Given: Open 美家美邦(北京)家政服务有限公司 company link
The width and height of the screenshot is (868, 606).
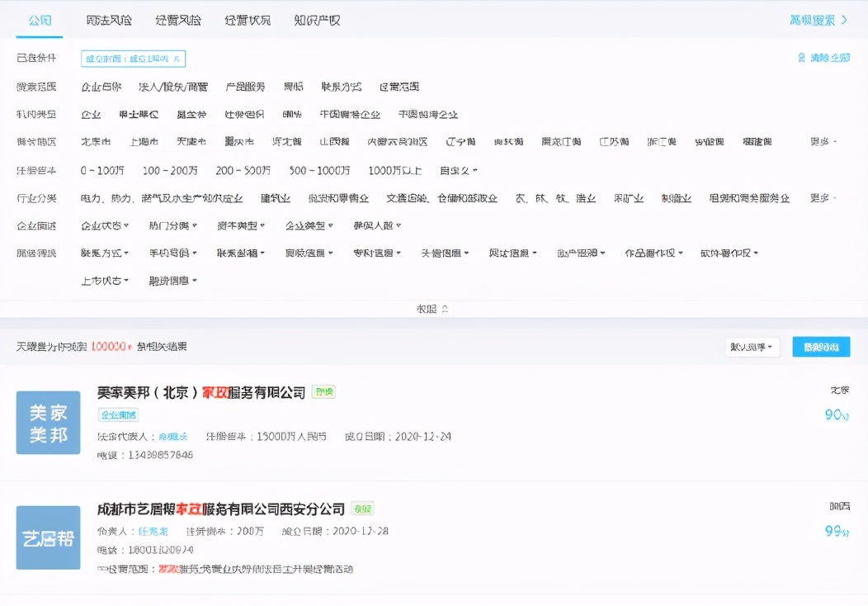Looking at the screenshot, I should (201, 392).
